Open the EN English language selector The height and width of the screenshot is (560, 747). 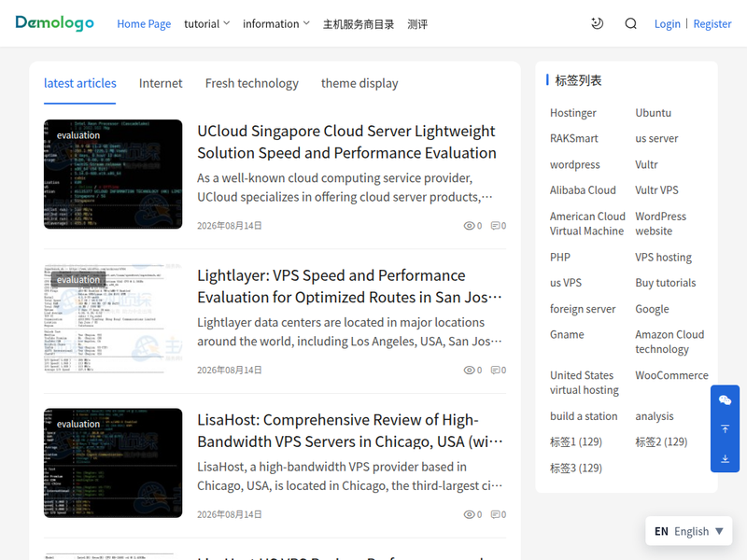688,531
